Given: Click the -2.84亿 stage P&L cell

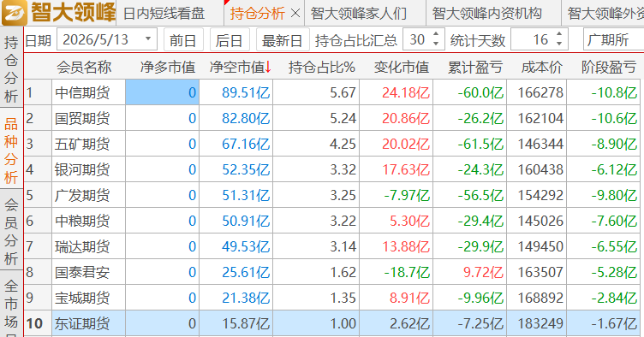Looking at the screenshot, I should coord(604,298).
